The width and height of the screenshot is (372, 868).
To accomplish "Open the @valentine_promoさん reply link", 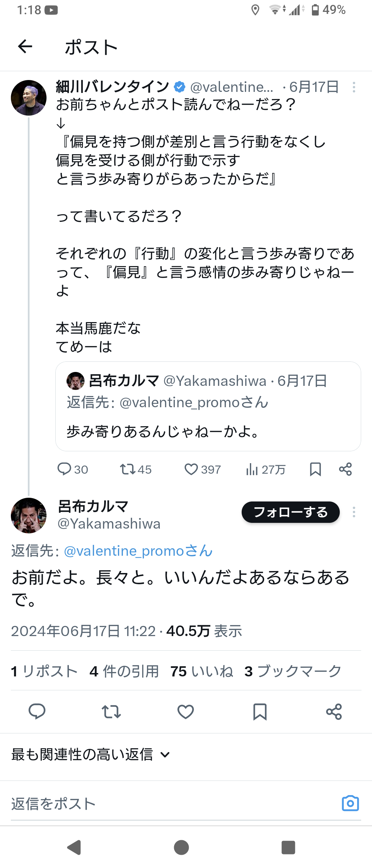I will [138, 551].
